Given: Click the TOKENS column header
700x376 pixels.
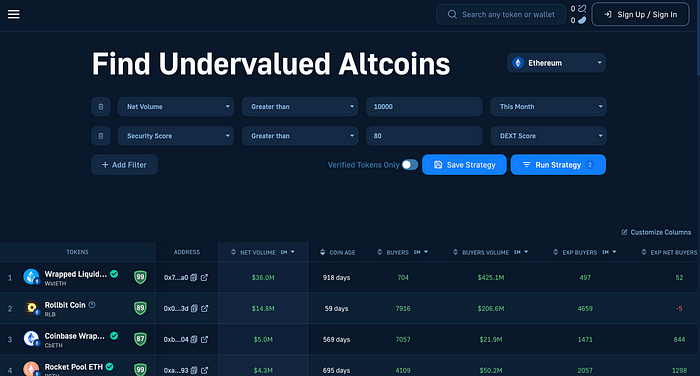Looking at the screenshot, I should tap(77, 252).
